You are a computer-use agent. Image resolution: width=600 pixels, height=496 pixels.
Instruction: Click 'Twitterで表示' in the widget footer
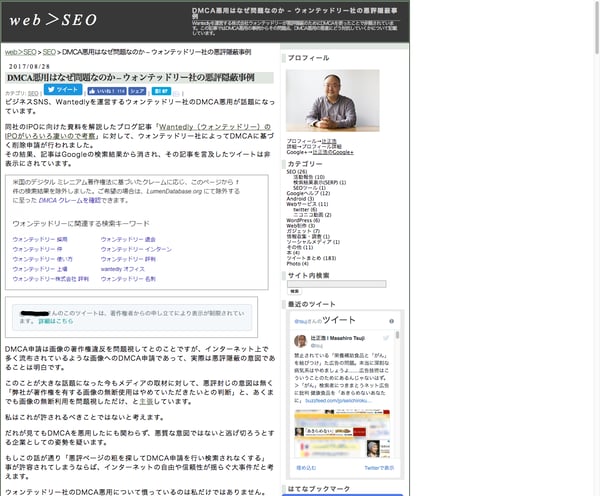click(x=379, y=468)
